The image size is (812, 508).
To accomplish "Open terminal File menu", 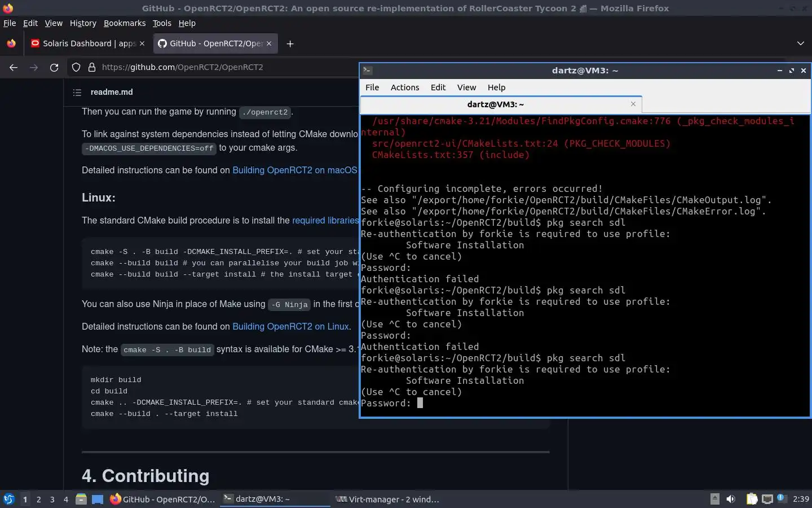I will click(x=372, y=87).
